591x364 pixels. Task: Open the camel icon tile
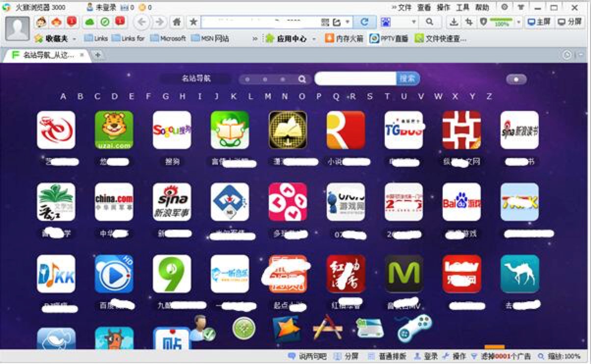519,274
